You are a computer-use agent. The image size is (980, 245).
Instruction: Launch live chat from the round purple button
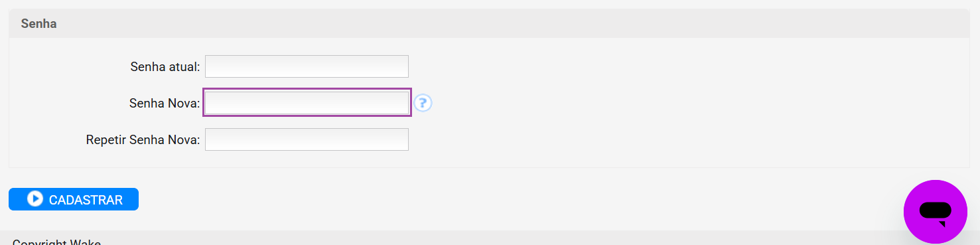[x=936, y=212]
